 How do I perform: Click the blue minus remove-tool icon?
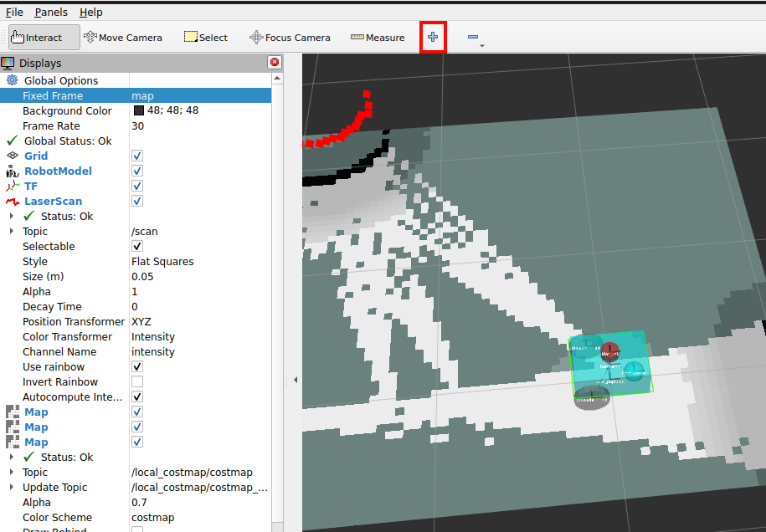(473, 38)
